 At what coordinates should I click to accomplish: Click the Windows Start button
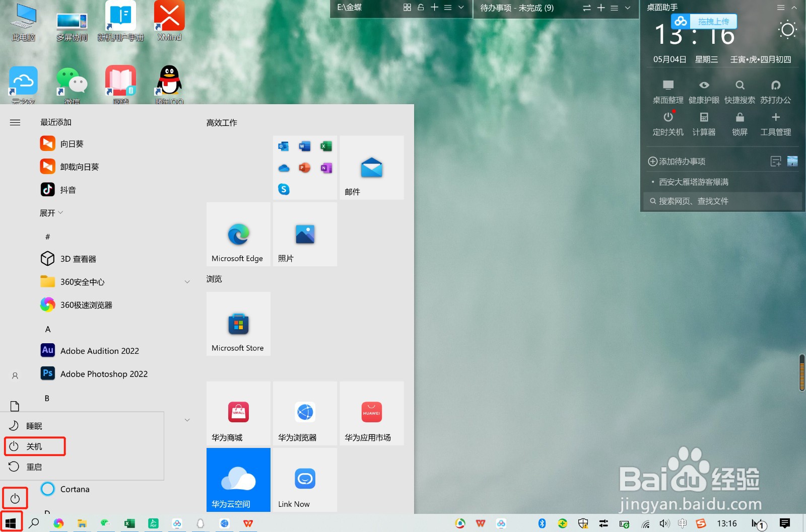pyautogui.click(x=11, y=523)
